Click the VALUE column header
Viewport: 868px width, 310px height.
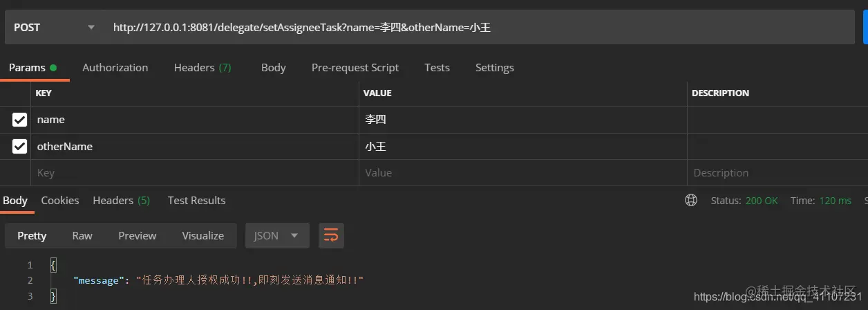[x=377, y=93]
